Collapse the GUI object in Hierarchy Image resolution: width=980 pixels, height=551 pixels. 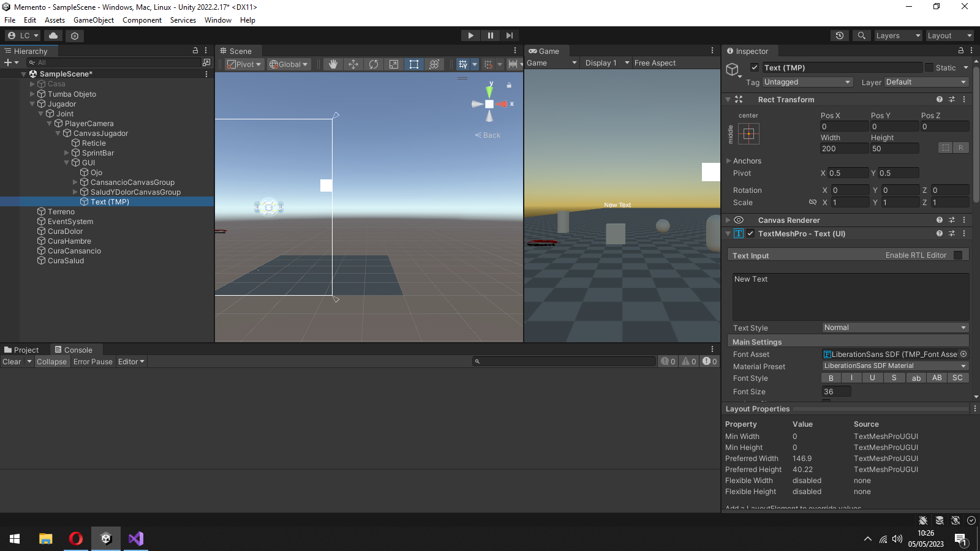[x=67, y=163]
